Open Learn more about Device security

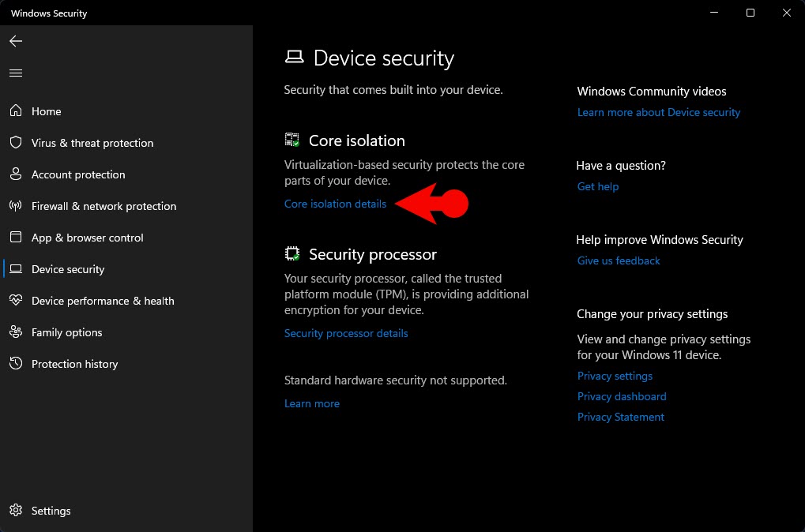click(659, 112)
